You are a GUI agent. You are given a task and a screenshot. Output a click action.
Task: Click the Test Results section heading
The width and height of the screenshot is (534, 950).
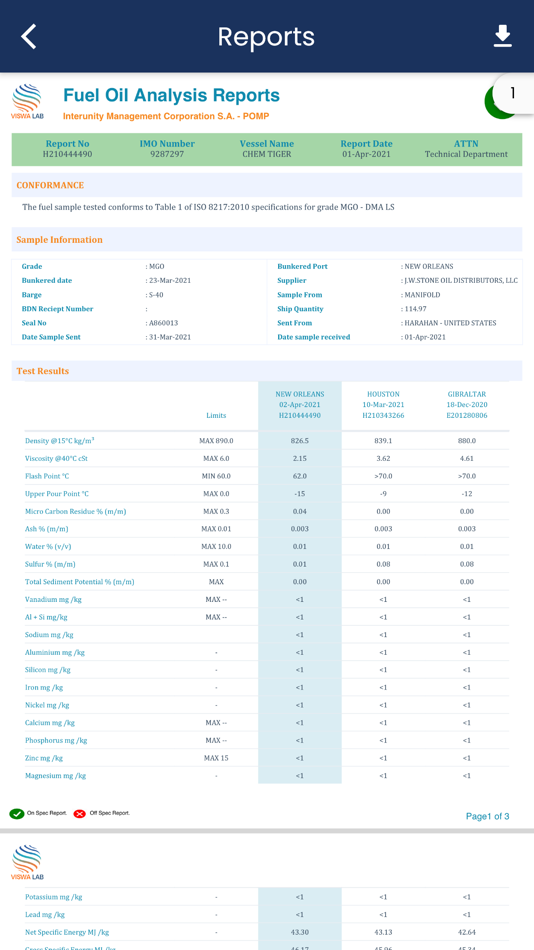click(42, 371)
